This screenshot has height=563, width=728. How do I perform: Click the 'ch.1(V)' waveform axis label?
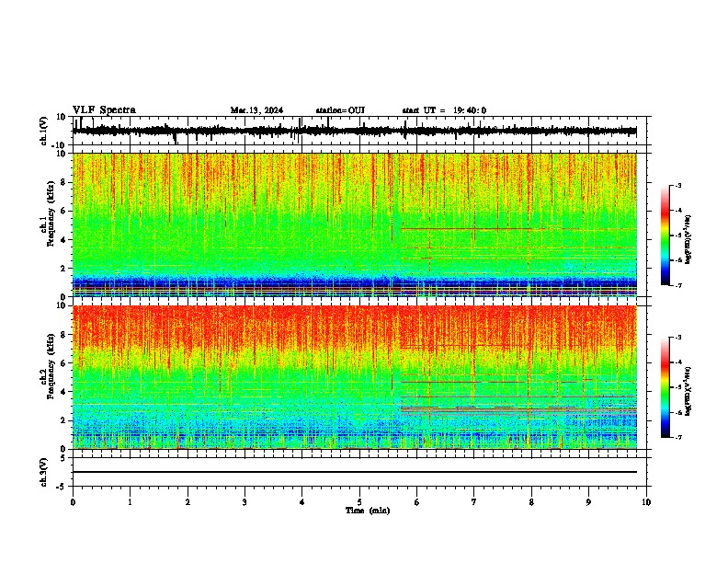(x=44, y=131)
